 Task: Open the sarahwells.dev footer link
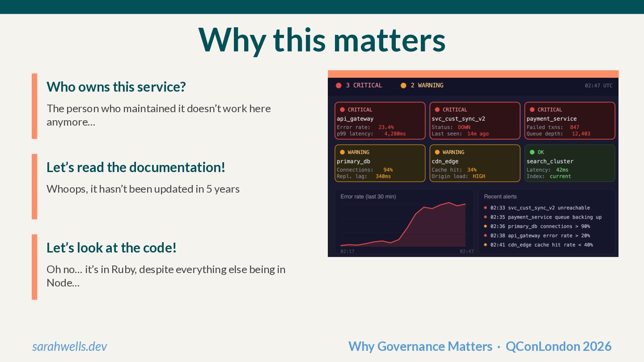click(70, 346)
